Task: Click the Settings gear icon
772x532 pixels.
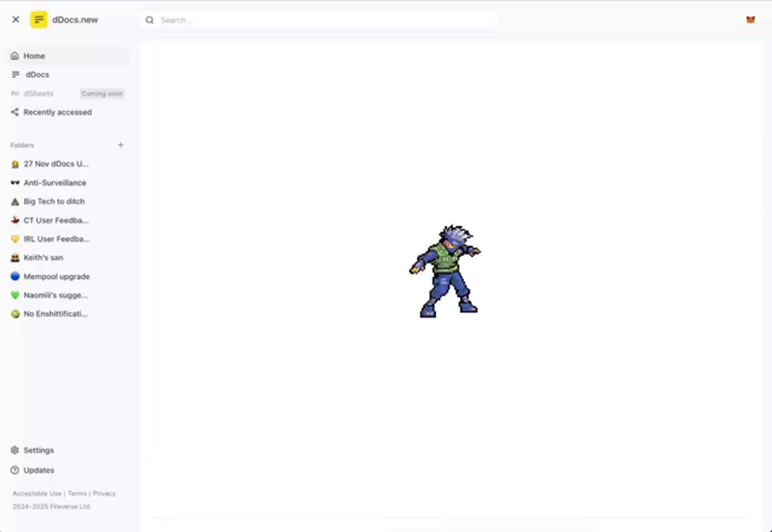Action: 15,450
